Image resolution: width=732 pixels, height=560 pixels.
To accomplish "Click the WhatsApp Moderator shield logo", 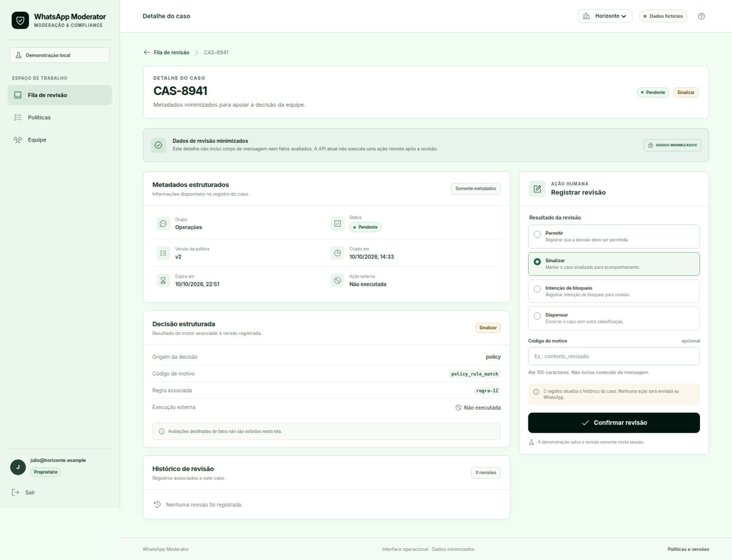I will click(x=20, y=21).
